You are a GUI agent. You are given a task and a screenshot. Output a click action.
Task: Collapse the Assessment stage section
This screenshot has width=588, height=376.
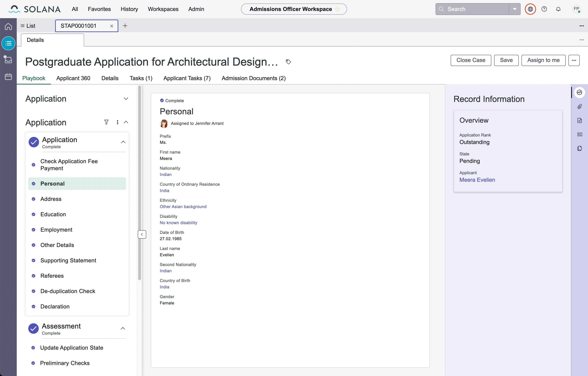click(x=123, y=328)
